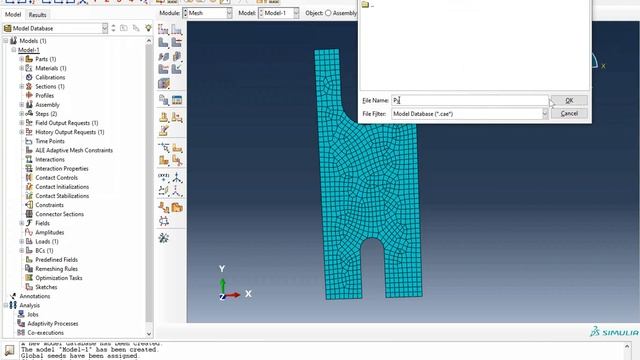Select the Seed Edges tool
The width and height of the screenshot is (640, 360).
(x=177, y=29)
